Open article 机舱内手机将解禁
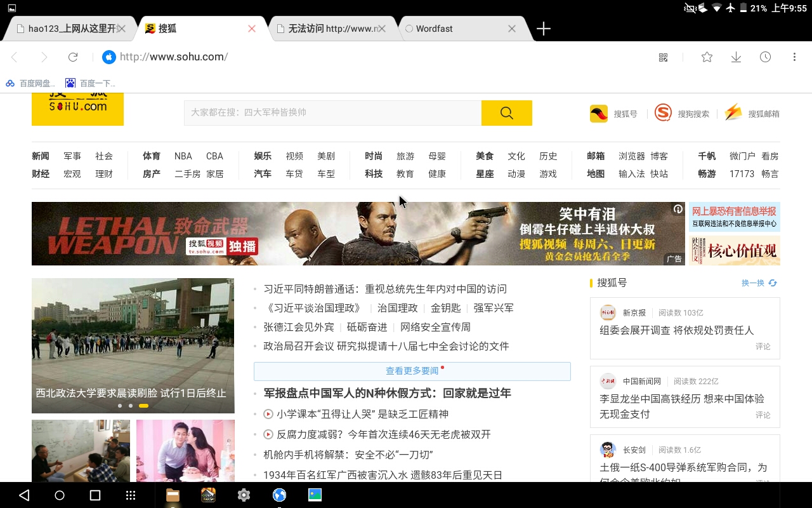Image resolution: width=812 pixels, height=508 pixels. (348, 455)
